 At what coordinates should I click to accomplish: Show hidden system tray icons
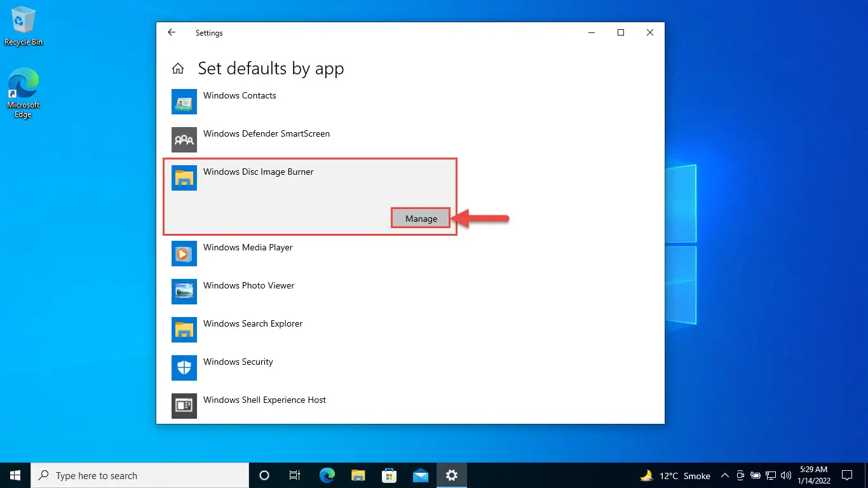tap(724, 475)
